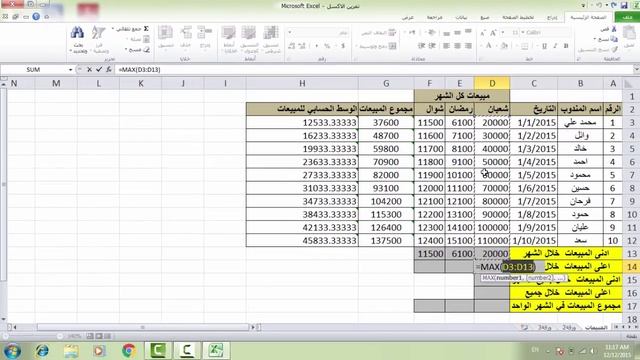
Task: Open the Format cells icon
Action: pos(166,33)
